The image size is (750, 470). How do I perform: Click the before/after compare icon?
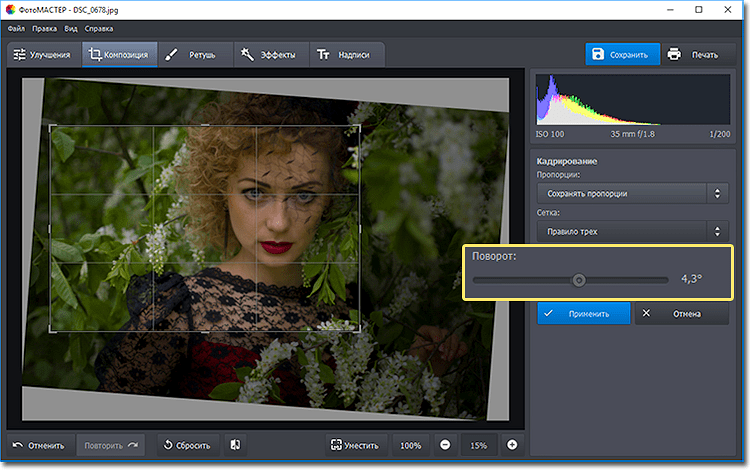click(x=233, y=444)
